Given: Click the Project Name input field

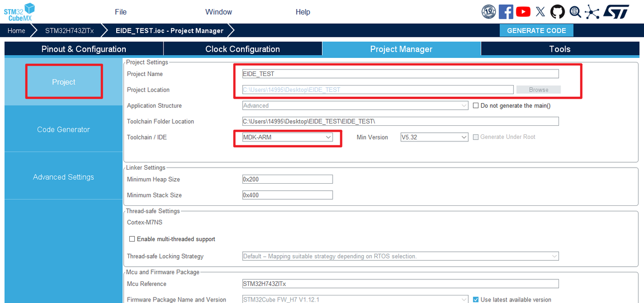Looking at the screenshot, I should (x=400, y=73).
